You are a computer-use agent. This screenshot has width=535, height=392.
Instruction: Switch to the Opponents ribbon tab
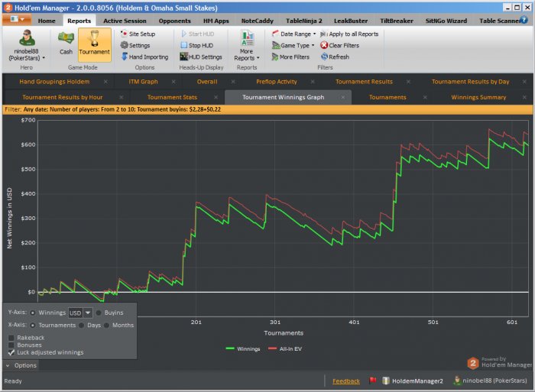(x=174, y=21)
